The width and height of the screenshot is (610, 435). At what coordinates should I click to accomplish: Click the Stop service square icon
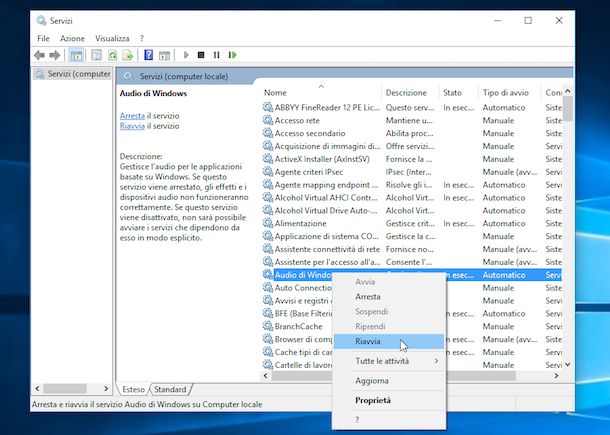pos(201,55)
